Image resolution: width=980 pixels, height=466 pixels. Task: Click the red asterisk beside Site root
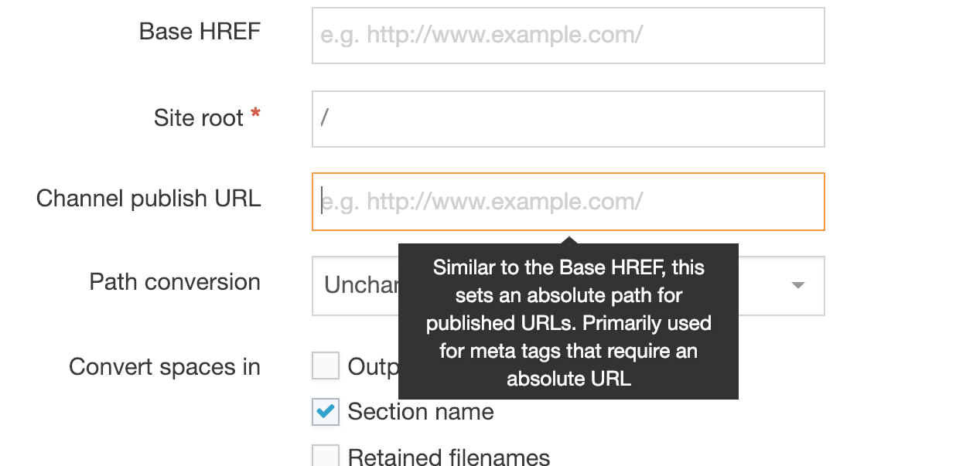point(254,113)
